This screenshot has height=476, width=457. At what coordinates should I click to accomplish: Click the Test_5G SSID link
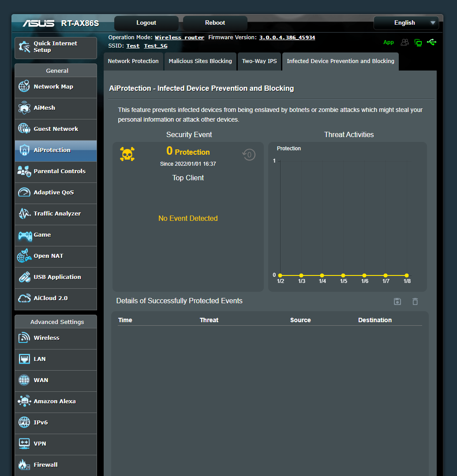[x=156, y=45]
